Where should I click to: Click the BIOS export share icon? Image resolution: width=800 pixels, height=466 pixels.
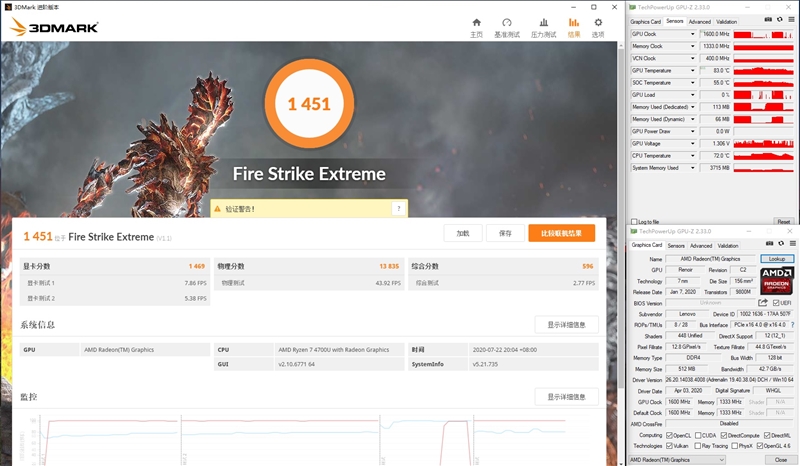click(763, 303)
